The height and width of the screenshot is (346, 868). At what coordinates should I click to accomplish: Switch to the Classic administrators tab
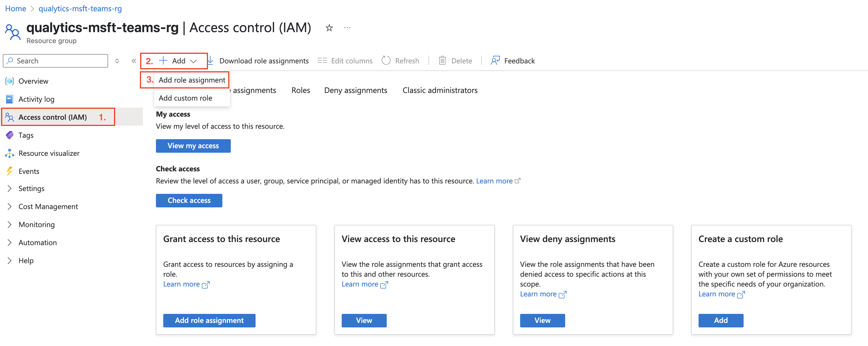(440, 90)
